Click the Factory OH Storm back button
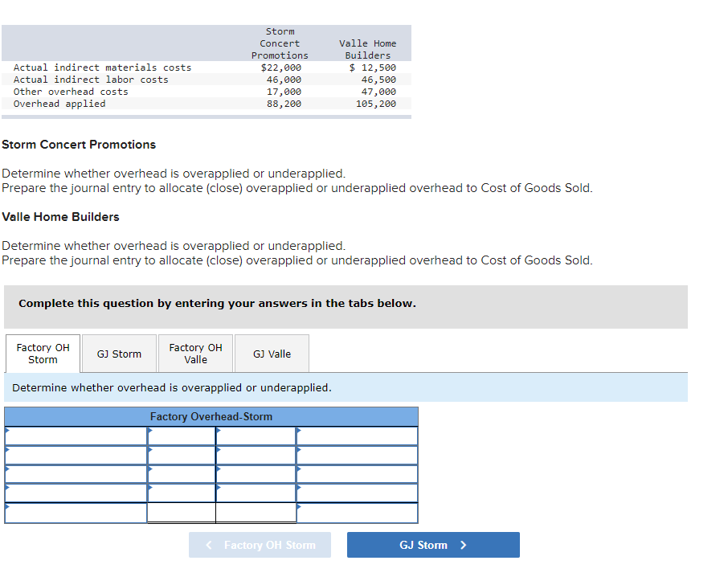This screenshot has height=581, width=728. click(x=260, y=545)
